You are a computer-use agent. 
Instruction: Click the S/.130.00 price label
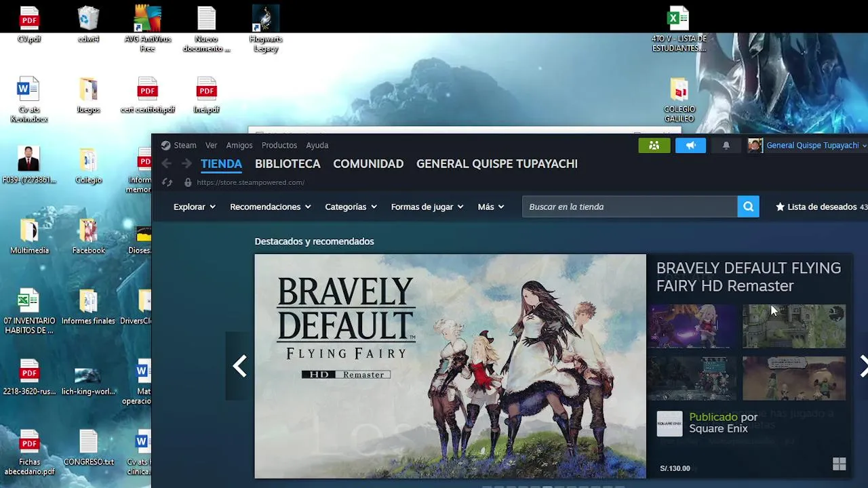[x=675, y=468]
